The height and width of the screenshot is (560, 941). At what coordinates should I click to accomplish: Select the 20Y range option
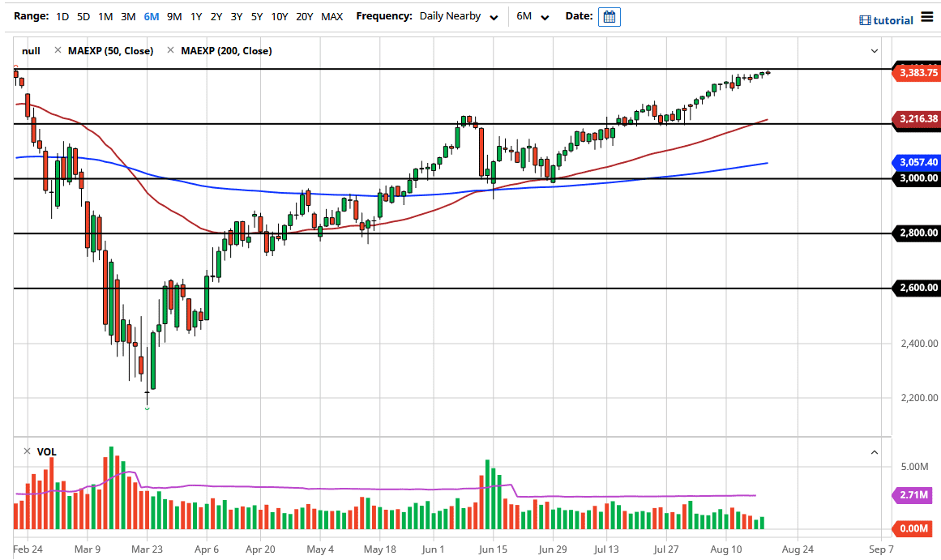click(x=304, y=16)
